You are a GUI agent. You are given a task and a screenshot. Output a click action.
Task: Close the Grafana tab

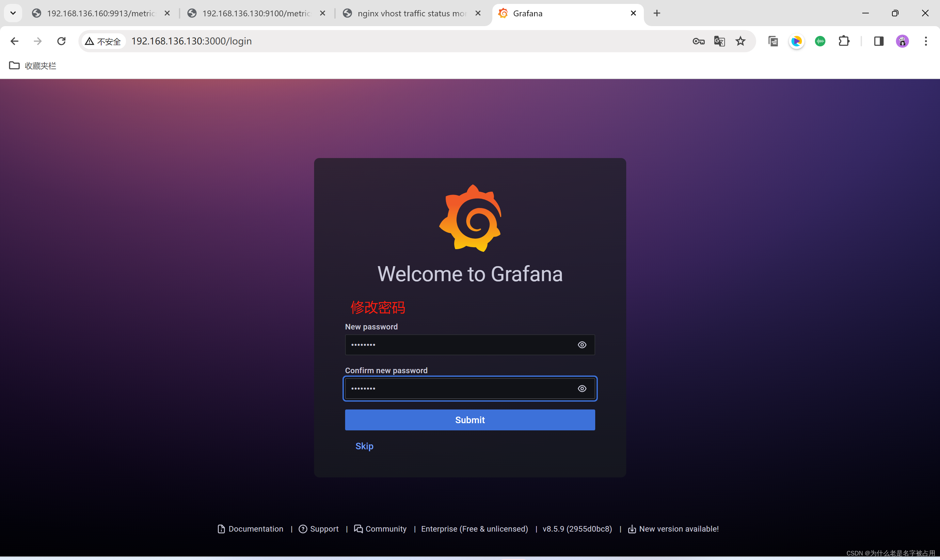point(634,14)
